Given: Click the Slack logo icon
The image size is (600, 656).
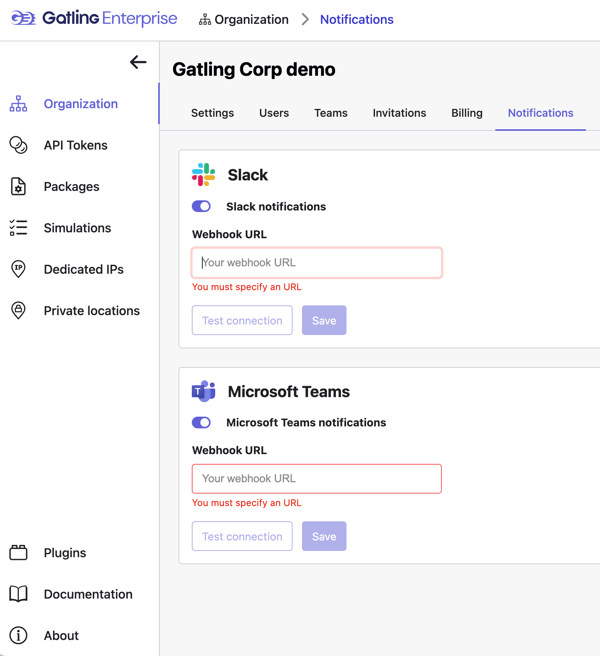Looking at the screenshot, I should [203, 174].
